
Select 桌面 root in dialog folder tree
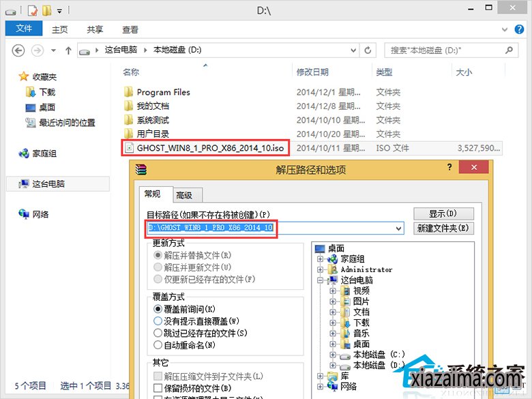pyautogui.click(x=336, y=248)
